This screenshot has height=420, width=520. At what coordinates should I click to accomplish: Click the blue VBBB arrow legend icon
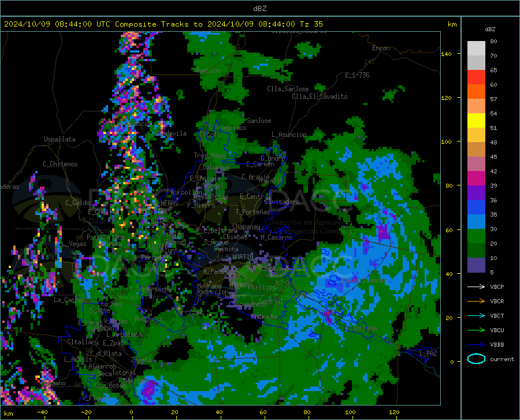click(476, 344)
